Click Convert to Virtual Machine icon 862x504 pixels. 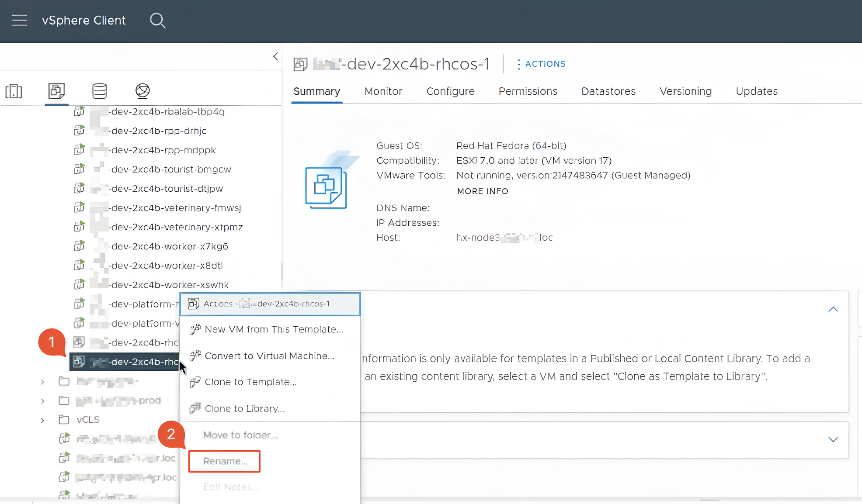[195, 356]
